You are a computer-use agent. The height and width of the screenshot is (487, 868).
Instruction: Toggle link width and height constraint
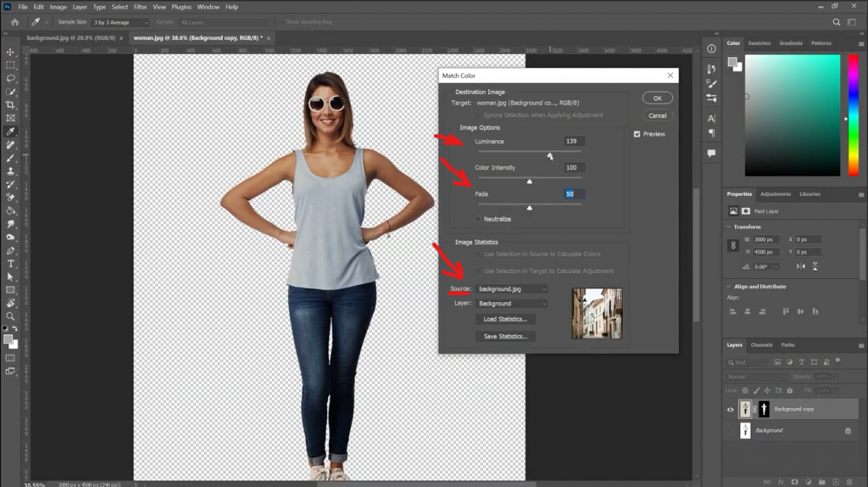(x=733, y=245)
